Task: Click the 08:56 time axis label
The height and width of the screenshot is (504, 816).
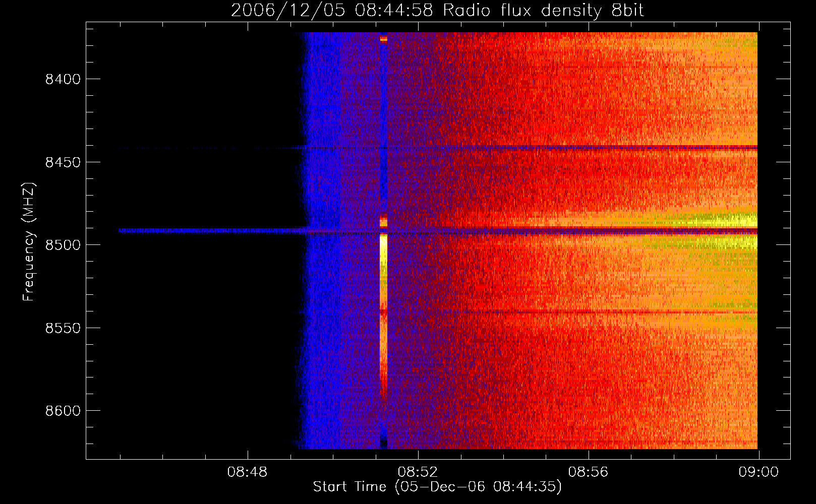Action: (588, 472)
